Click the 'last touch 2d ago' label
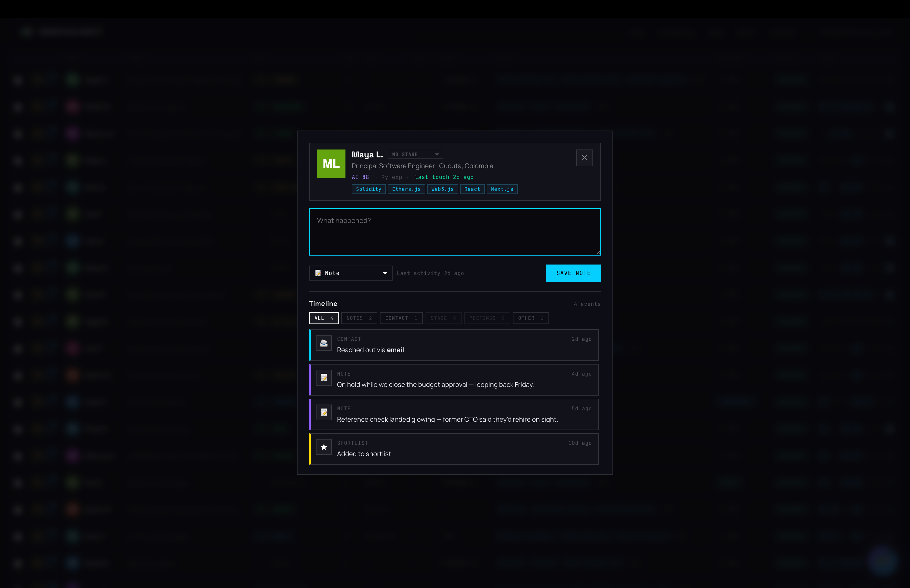 444,177
